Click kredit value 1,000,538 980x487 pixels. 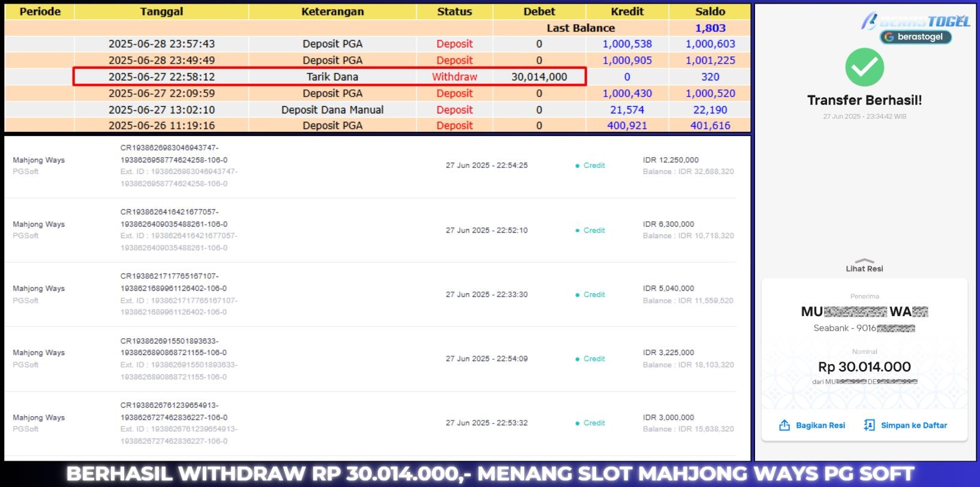coord(627,44)
